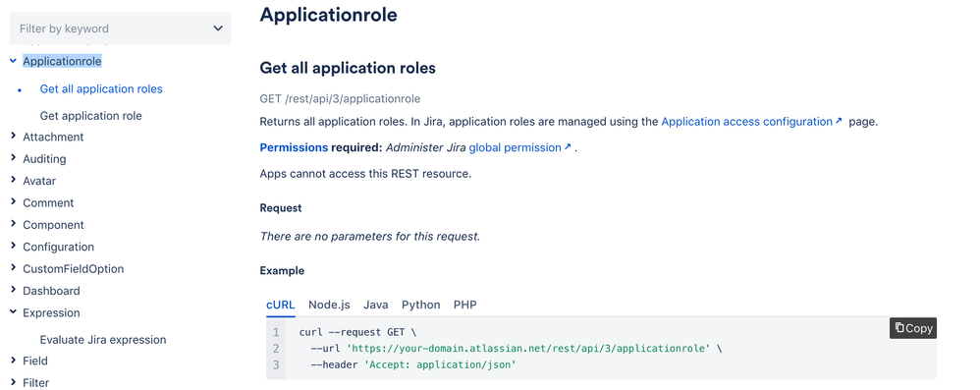980x390 pixels.
Task: Select Expression in the sidebar
Action: tap(51, 312)
